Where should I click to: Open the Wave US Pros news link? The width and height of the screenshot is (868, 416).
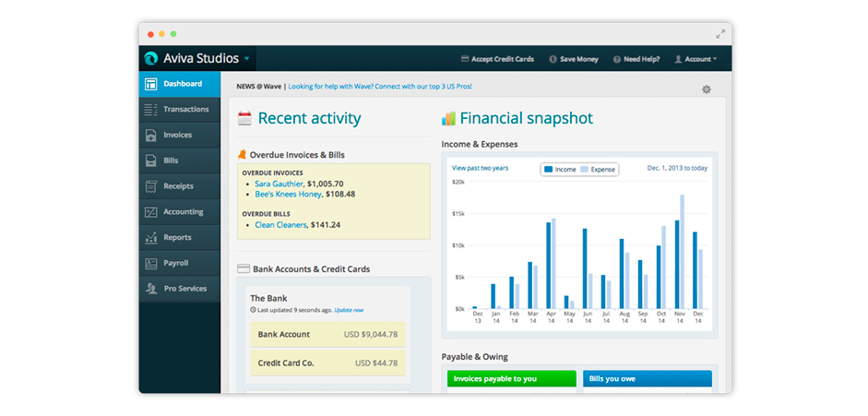380,87
